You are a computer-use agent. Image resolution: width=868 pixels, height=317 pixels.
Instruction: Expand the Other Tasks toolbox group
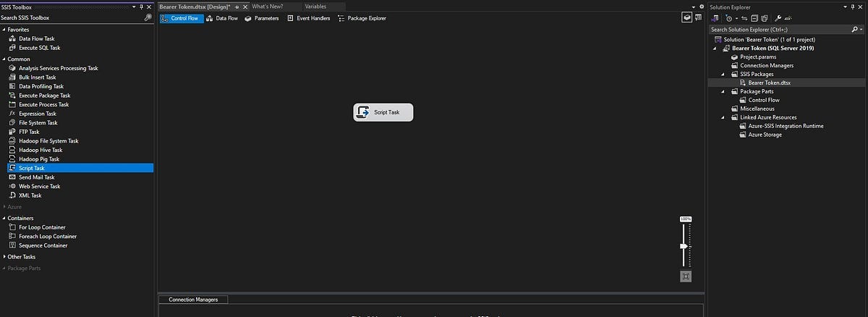point(4,257)
